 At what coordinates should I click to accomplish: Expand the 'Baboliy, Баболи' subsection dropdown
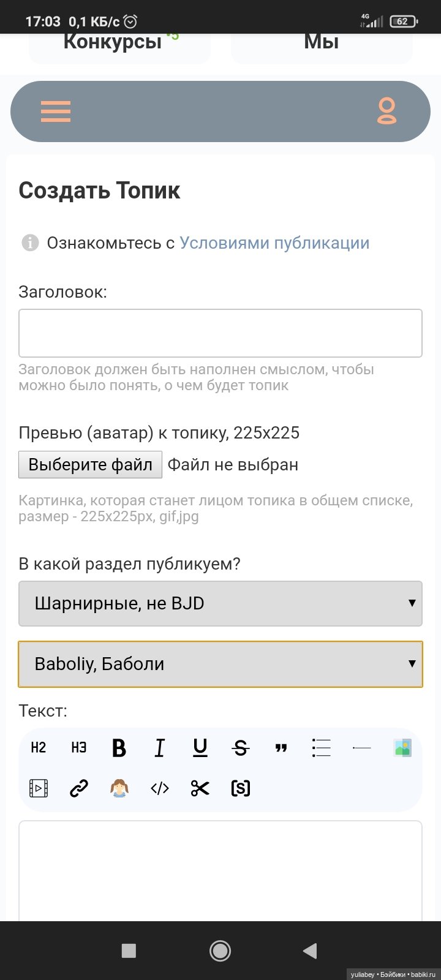click(221, 664)
